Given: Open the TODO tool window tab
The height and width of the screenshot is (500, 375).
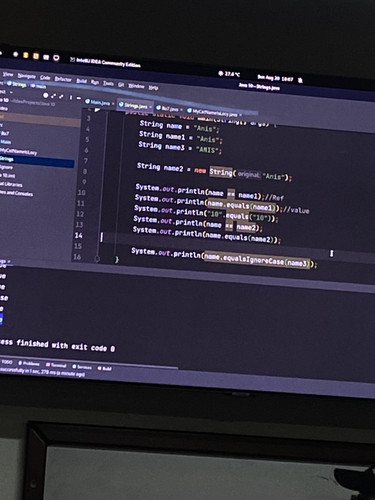Looking at the screenshot, I should click(x=7, y=362).
